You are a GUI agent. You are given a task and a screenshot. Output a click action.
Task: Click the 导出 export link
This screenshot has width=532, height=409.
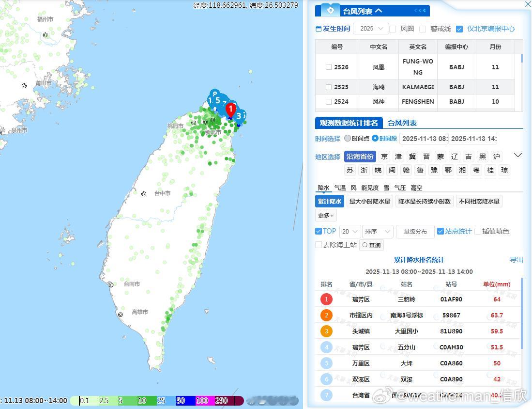(517, 260)
